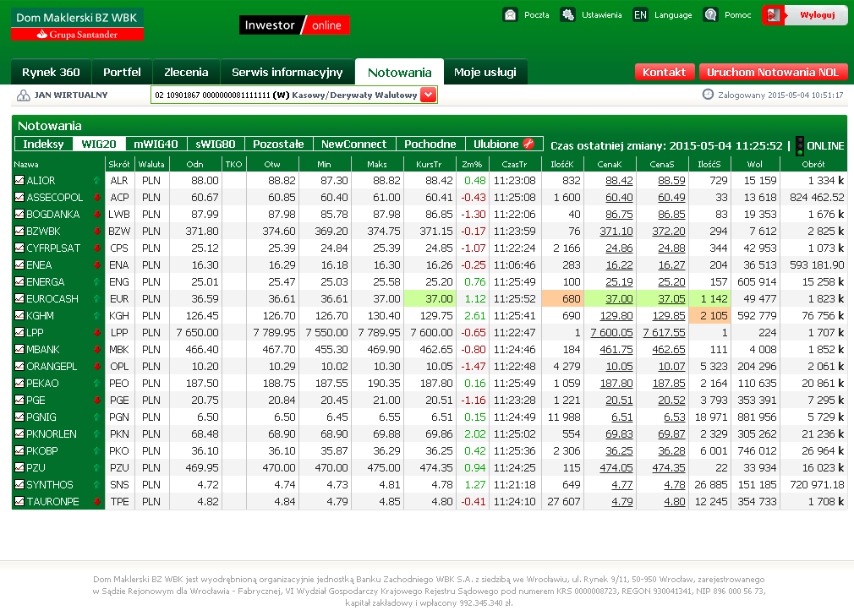This screenshot has width=854, height=616.
Task: Click orange highlighted IlośćK cell 680
Action: [x=562, y=298]
